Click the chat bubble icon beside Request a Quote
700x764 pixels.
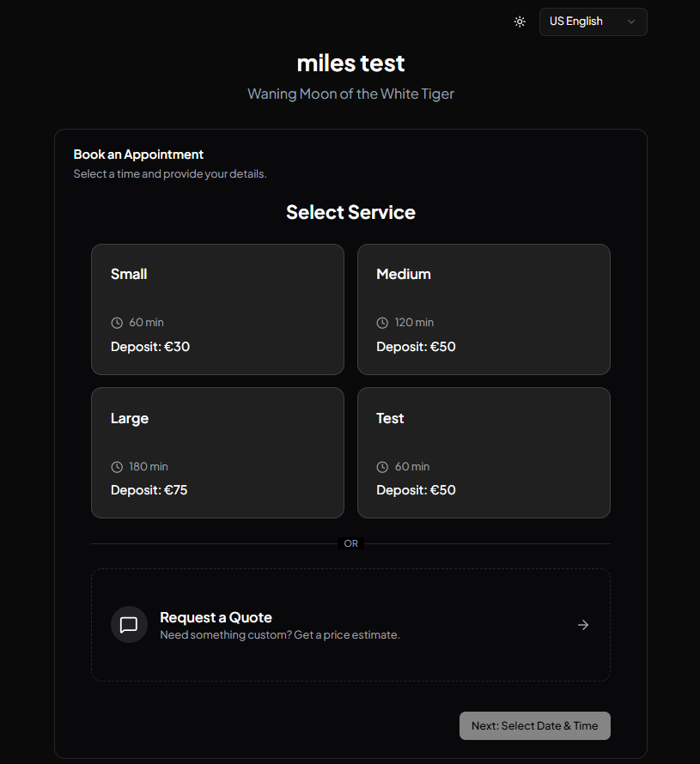click(x=129, y=625)
